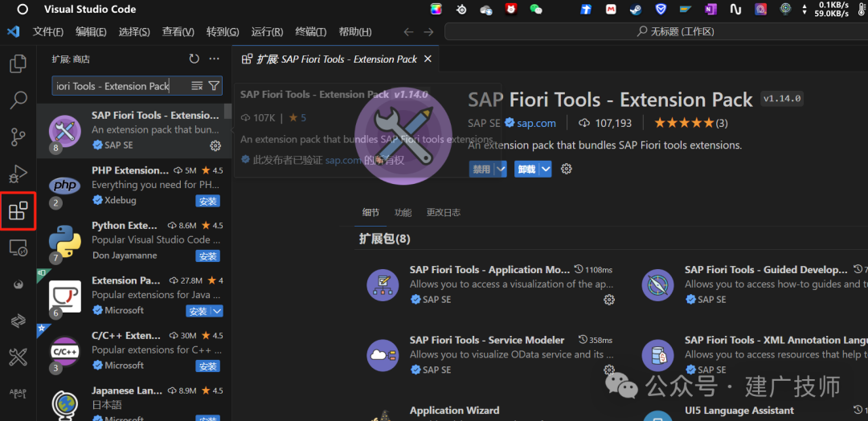Go back with the navigation arrow

pyautogui.click(x=408, y=32)
